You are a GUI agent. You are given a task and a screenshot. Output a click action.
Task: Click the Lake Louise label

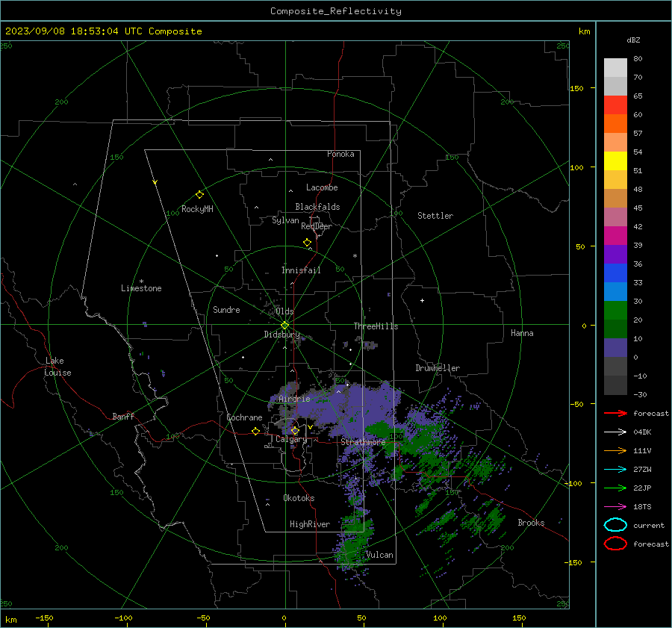click(x=57, y=367)
